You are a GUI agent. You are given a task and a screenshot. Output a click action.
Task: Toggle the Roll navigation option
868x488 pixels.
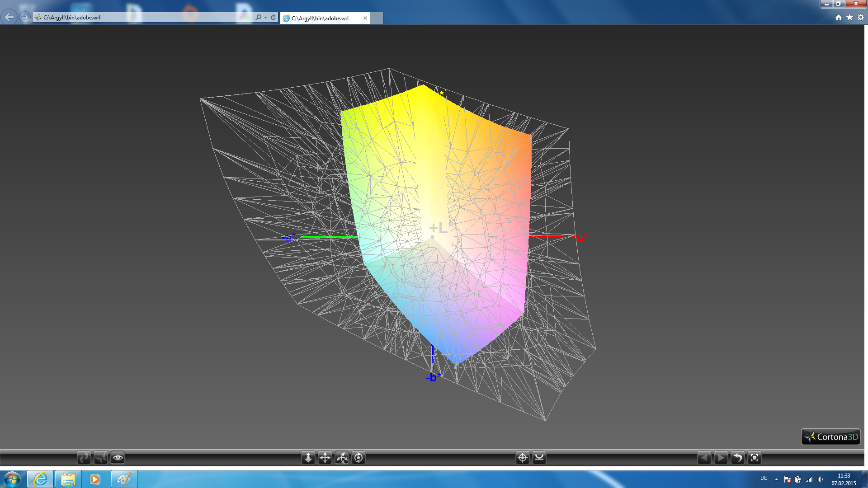[359, 458]
